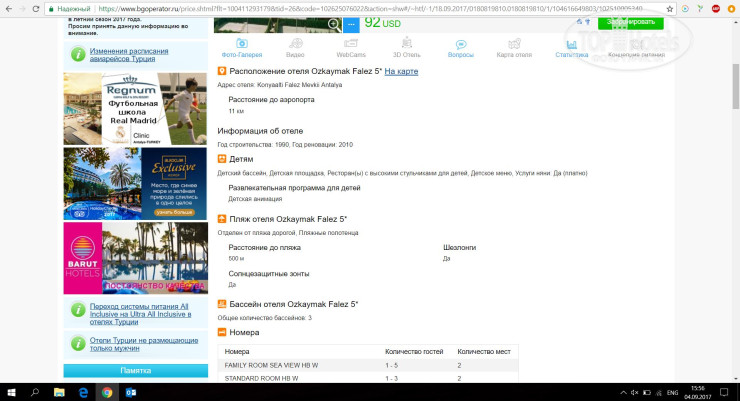
Task: Open the Вопросы tab icon
Action: point(460,46)
